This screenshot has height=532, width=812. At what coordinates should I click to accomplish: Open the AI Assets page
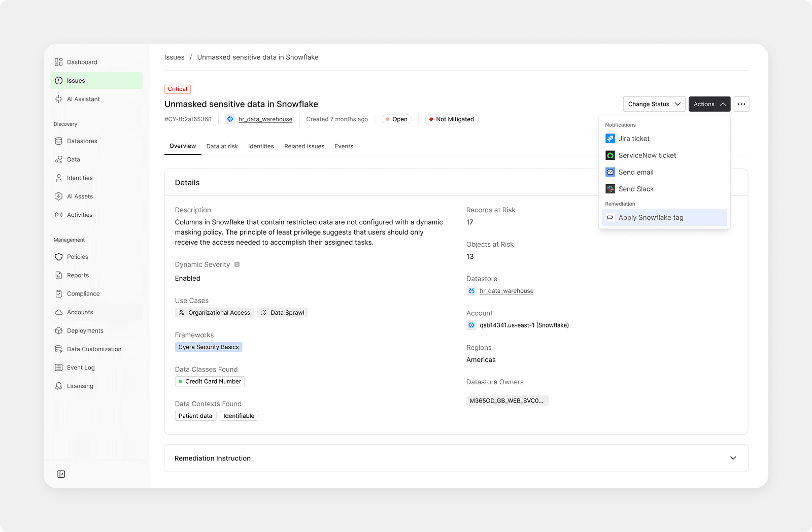tap(80, 196)
